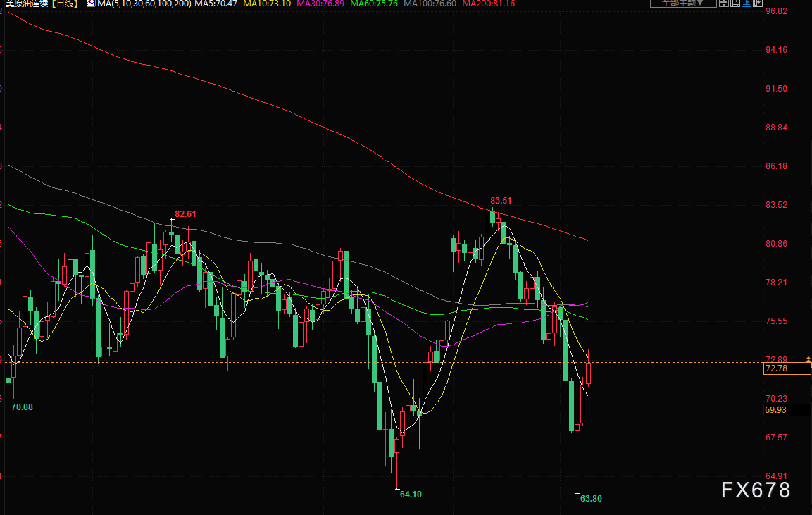The width and height of the screenshot is (812, 515).
Task: Click the 70.23 price axis label
Action: tap(776, 399)
